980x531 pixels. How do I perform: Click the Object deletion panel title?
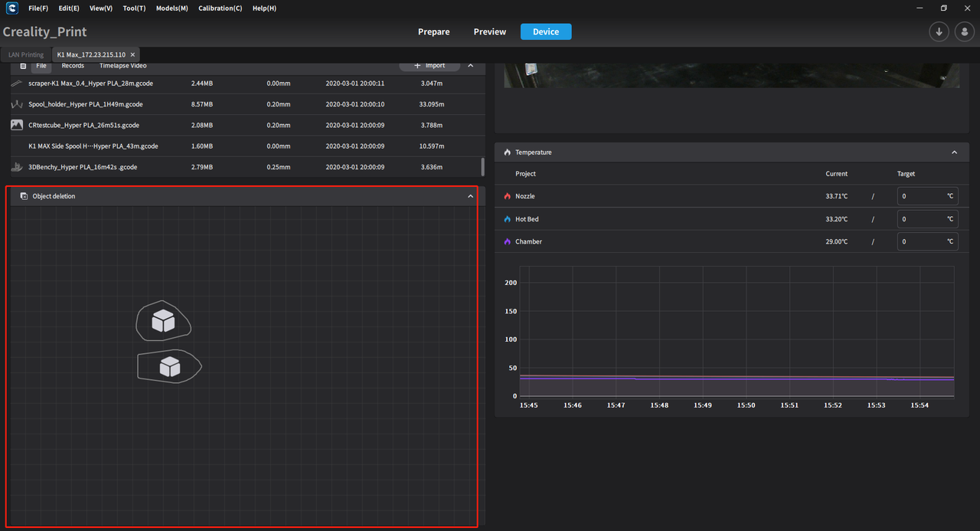[x=54, y=196]
